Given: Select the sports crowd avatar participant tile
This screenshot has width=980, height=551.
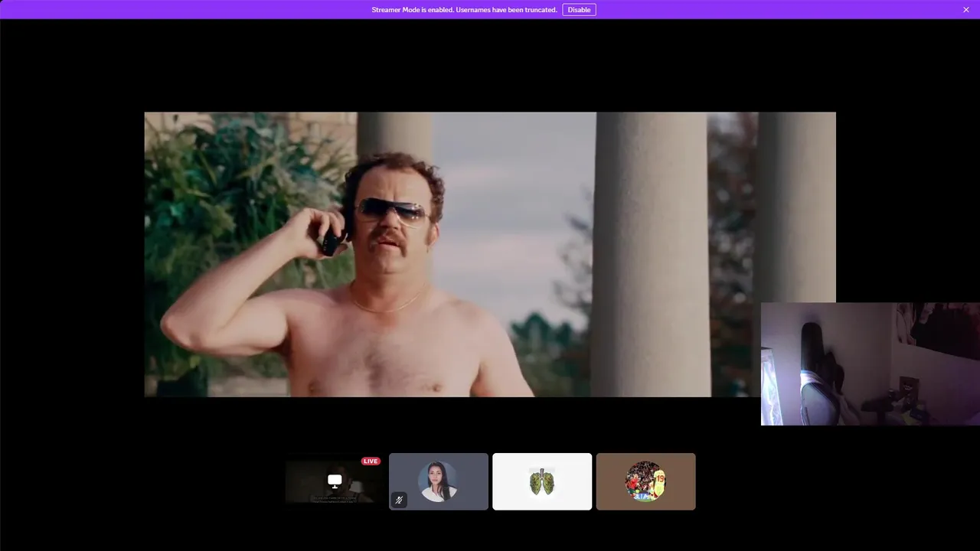Looking at the screenshot, I should click(x=646, y=481).
